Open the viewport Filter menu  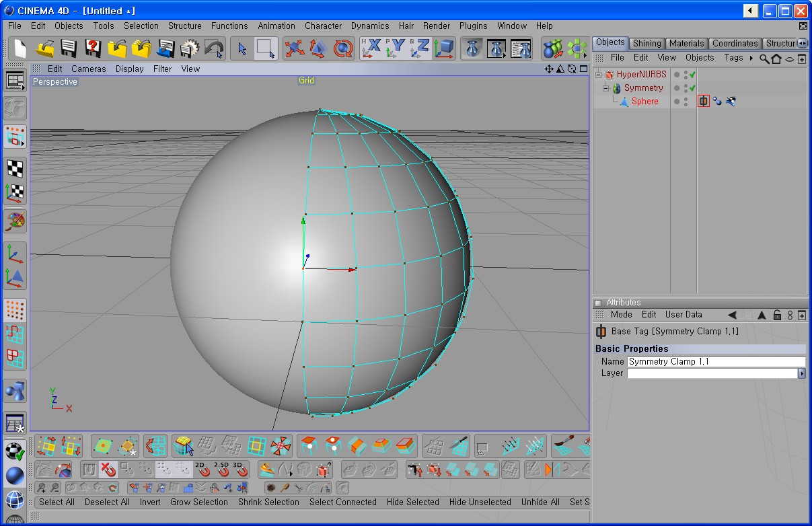pyautogui.click(x=162, y=69)
